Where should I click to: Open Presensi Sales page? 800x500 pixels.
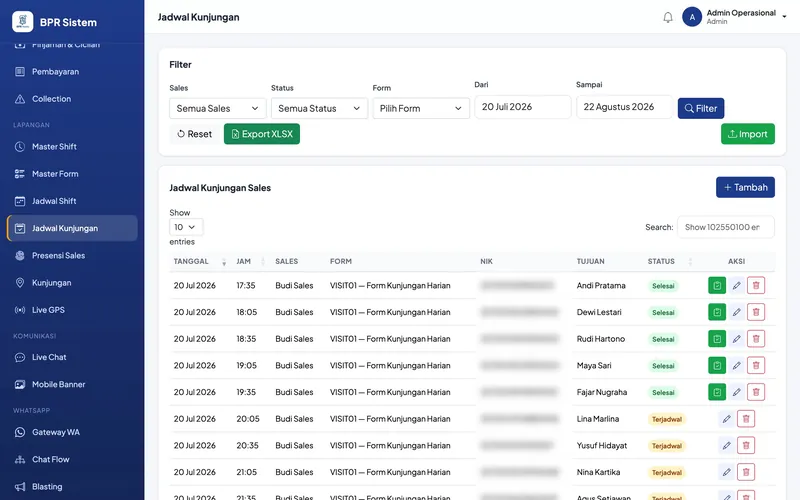pos(72,256)
